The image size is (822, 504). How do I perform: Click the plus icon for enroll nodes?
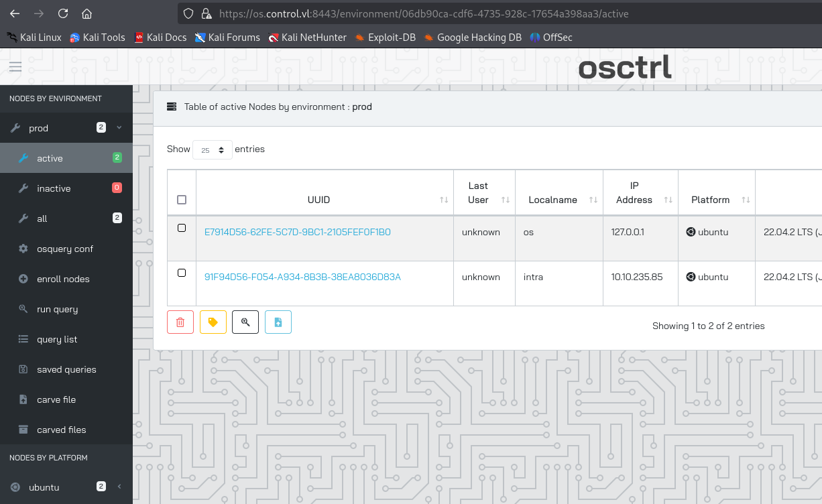[x=23, y=279]
